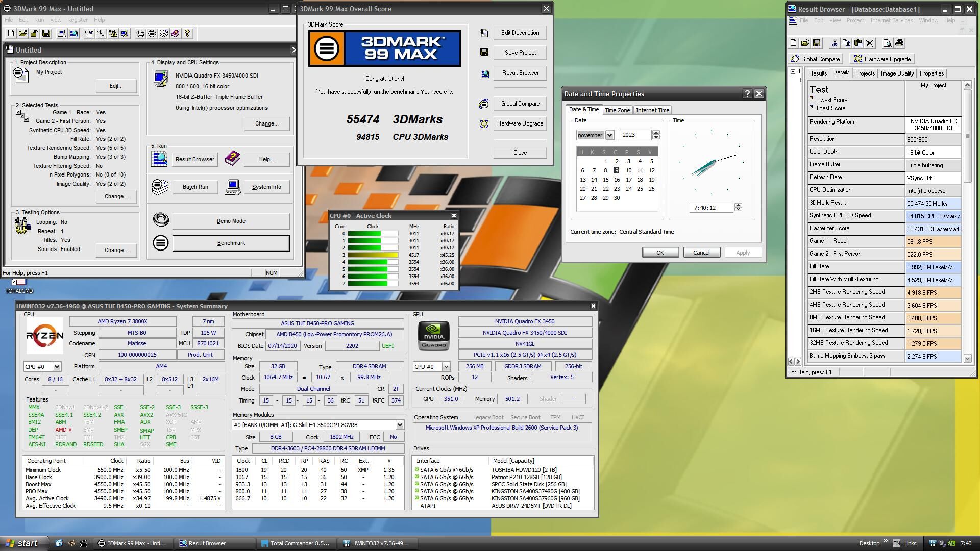Open the Register menu in 3DMark
This screenshot has height=551, width=980.
[77, 20]
